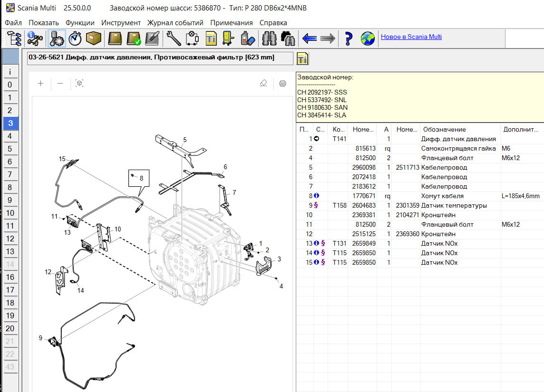This screenshot has height=392, width=544.
Task: Click replaced number 2301359
Action: pyautogui.click(x=408, y=205)
